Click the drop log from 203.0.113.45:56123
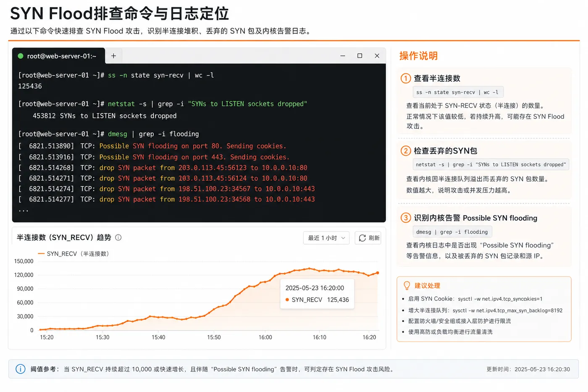 163,168
